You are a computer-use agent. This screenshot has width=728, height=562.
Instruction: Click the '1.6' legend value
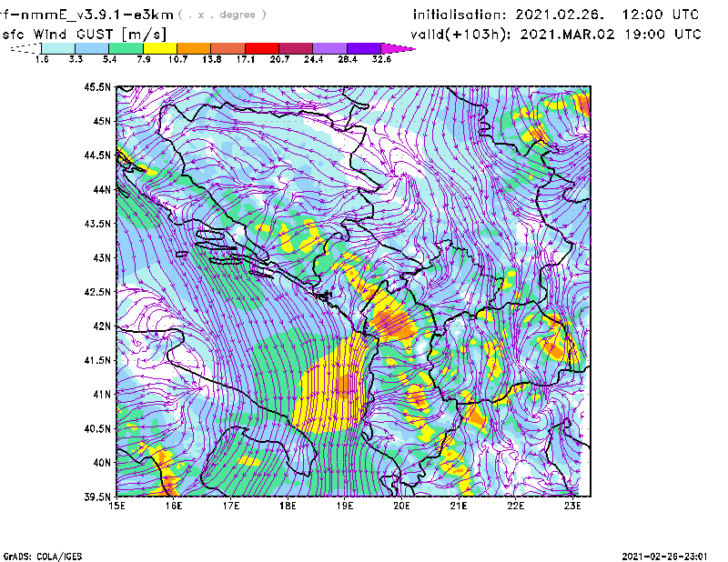[42, 59]
